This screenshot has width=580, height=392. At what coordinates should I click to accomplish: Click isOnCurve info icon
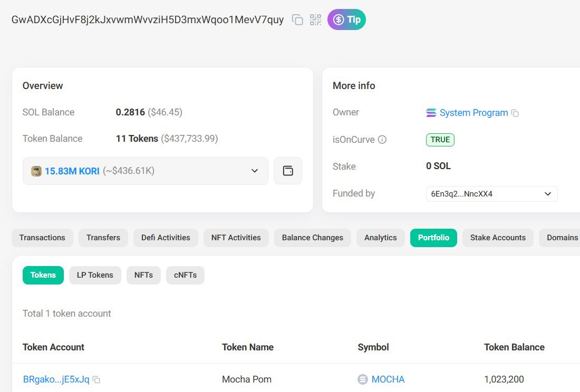point(382,140)
